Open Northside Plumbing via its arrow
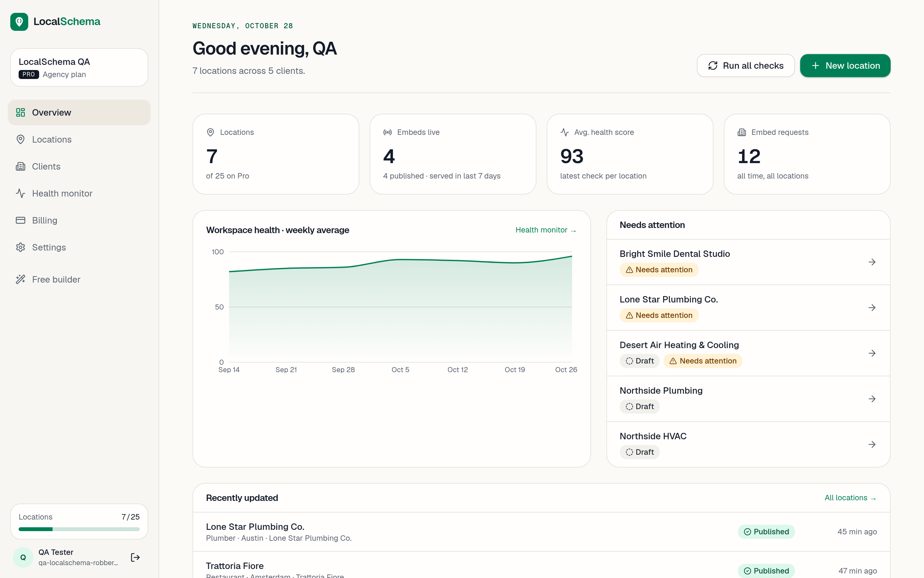The width and height of the screenshot is (924, 578). [x=872, y=399]
